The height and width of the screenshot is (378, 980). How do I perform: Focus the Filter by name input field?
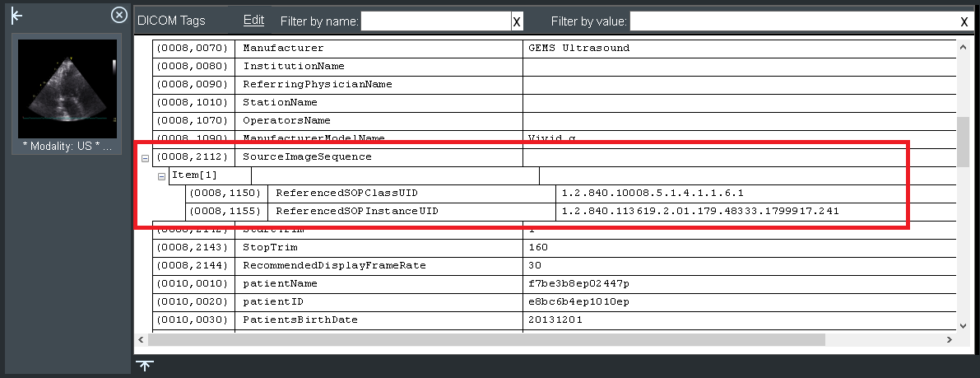(435, 21)
